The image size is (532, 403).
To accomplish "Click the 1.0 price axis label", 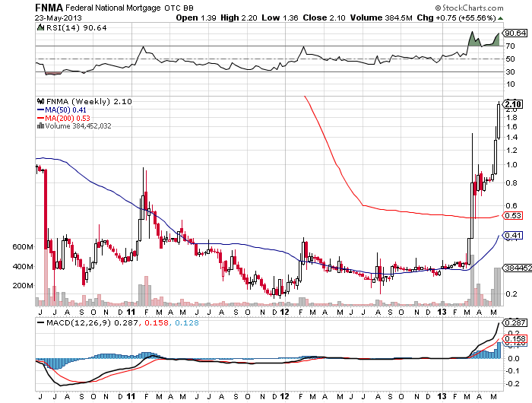I will click(511, 165).
